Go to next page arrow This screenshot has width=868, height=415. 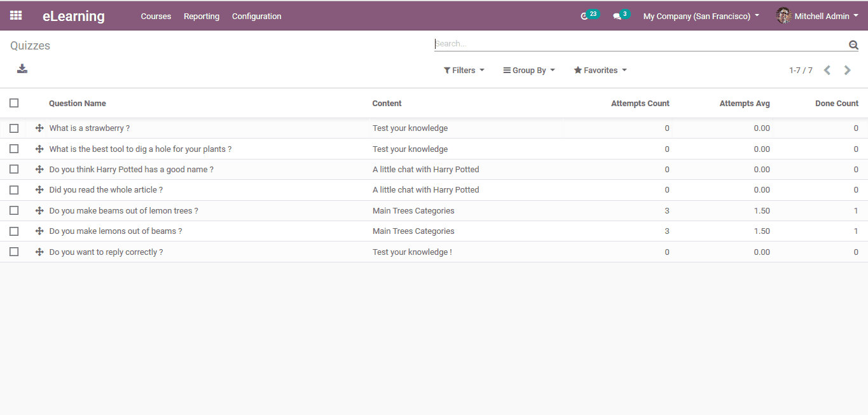[848, 71]
